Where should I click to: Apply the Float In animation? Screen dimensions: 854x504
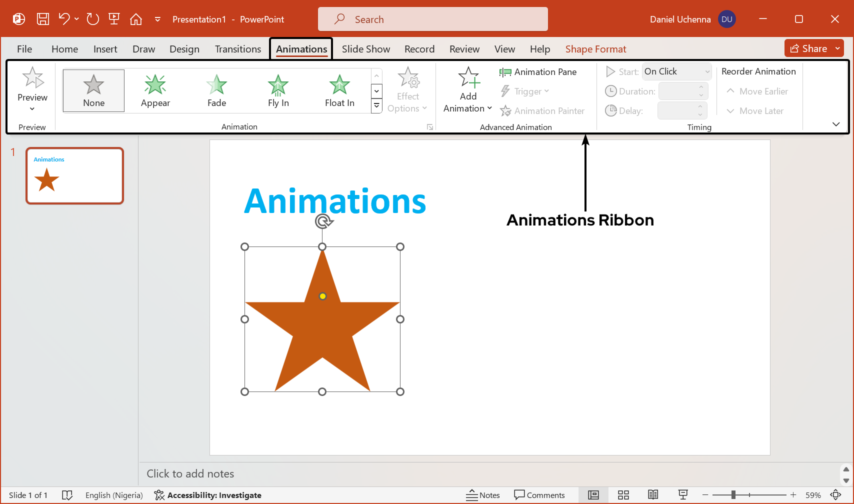(x=339, y=90)
